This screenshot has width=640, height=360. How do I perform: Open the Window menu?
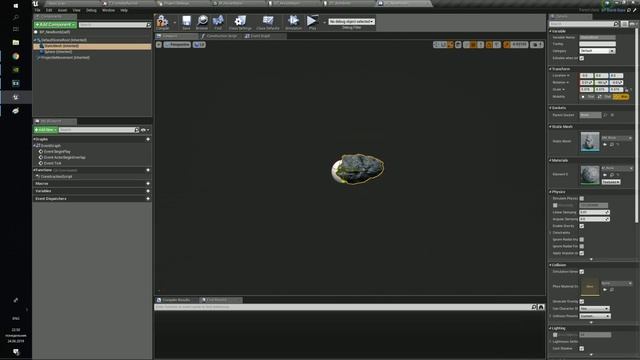[108, 10]
